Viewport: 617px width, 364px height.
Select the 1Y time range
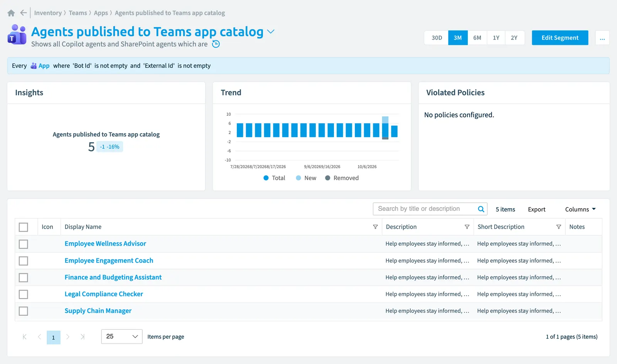[x=496, y=38]
